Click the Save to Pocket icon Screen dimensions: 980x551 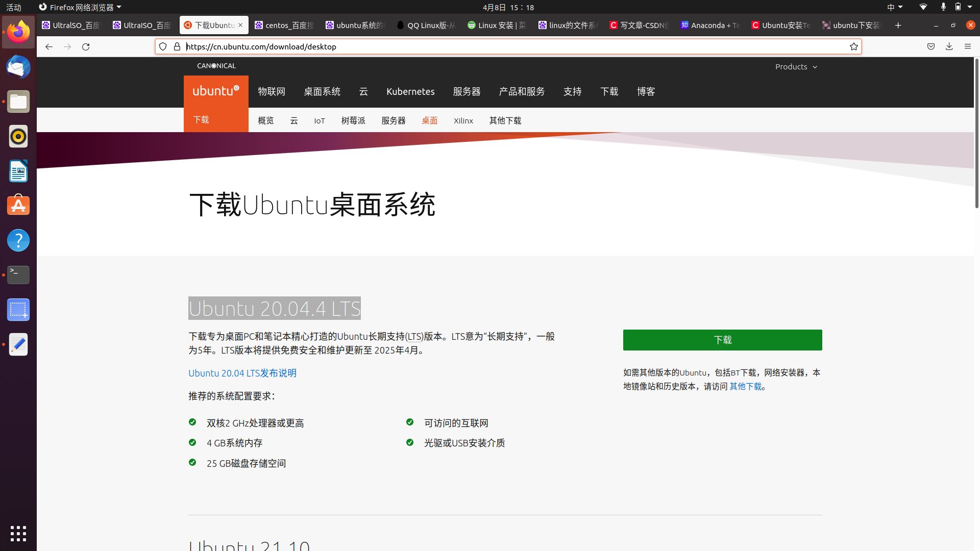pos(930,46)
